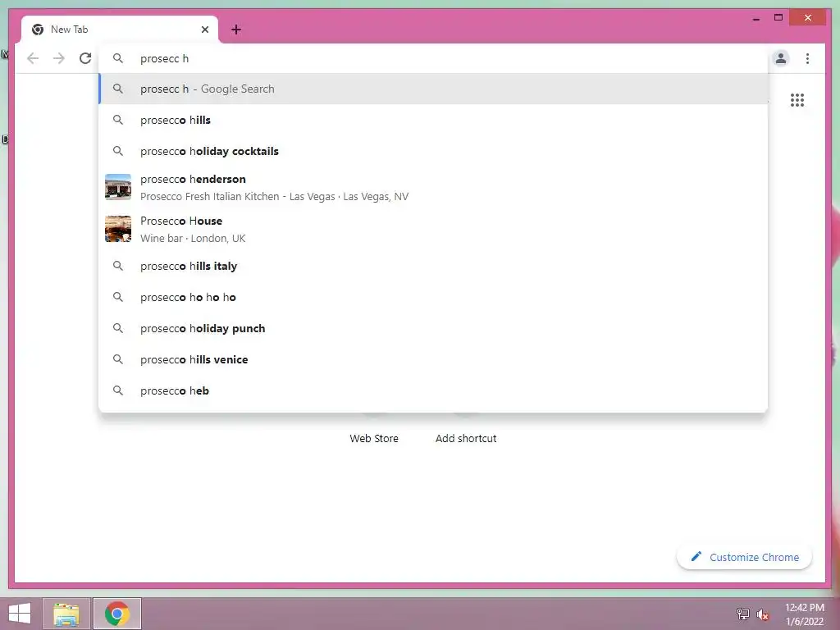Maximize the Chrome window
The width and height of the screenshot is (840, 630).
pyautogui.click(x=778, y=18)
